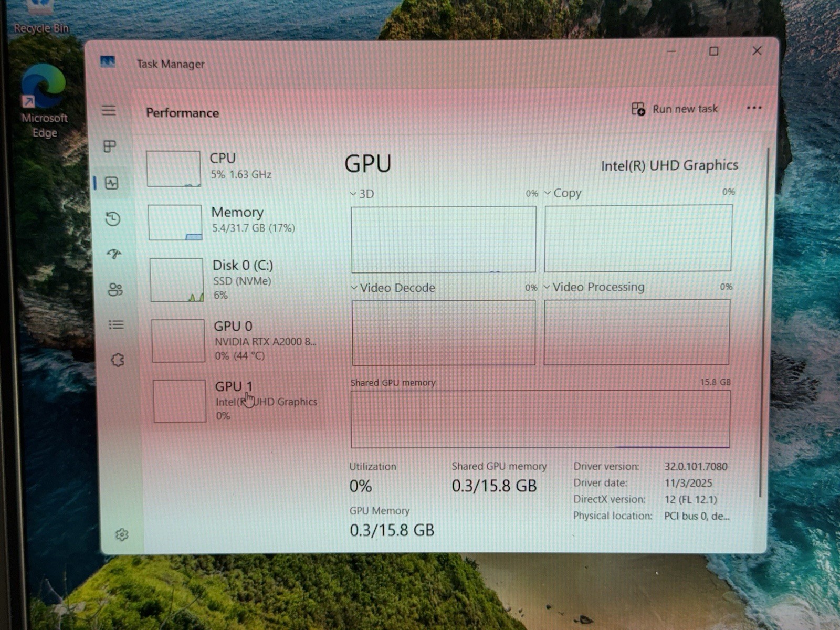Click the Performance page heading
840x630 pixels.
point(183,113)
